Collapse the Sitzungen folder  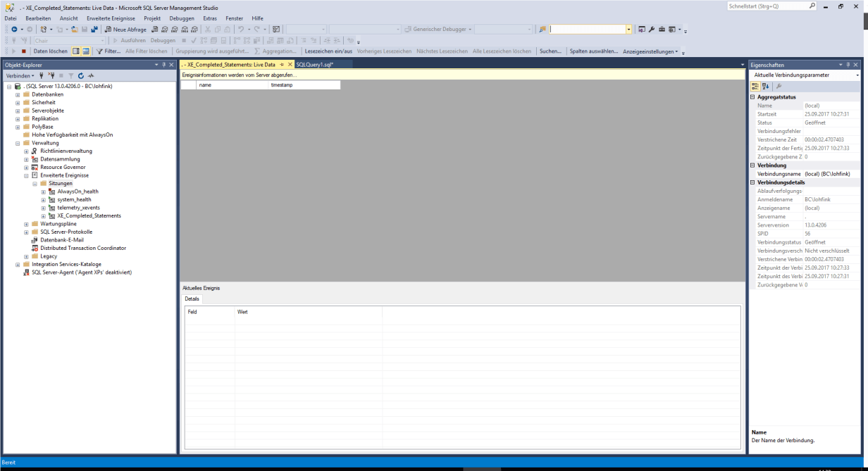tap(35, 183)
